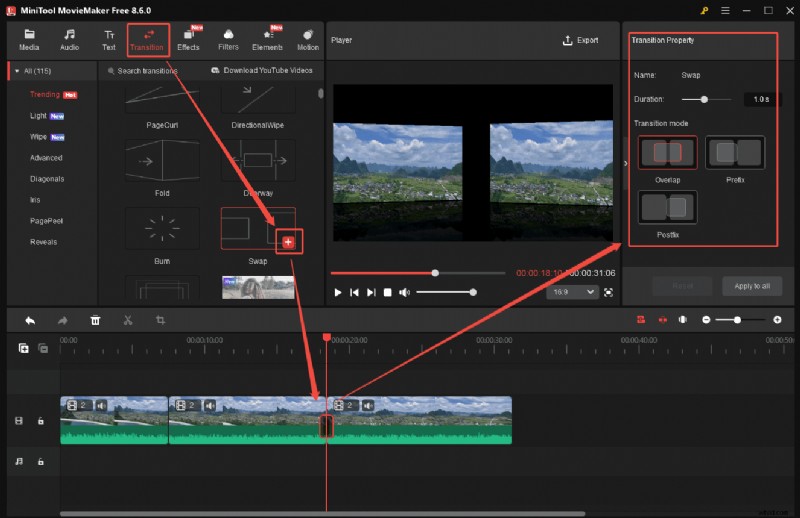Click Apply to all button

(x=752, y=286)
